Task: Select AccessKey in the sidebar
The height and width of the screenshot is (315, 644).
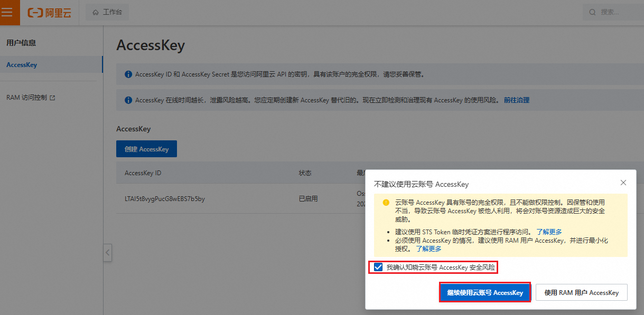Action: (x=51, y=65)
